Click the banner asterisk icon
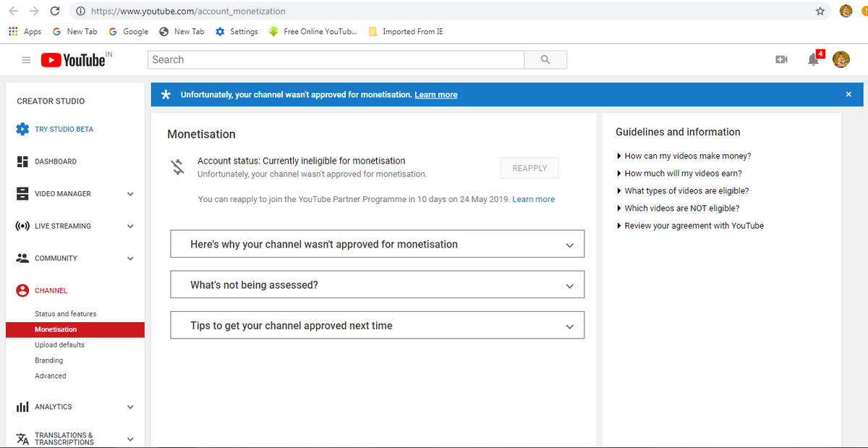The image size is (868, 448). [x=166, y=95]
